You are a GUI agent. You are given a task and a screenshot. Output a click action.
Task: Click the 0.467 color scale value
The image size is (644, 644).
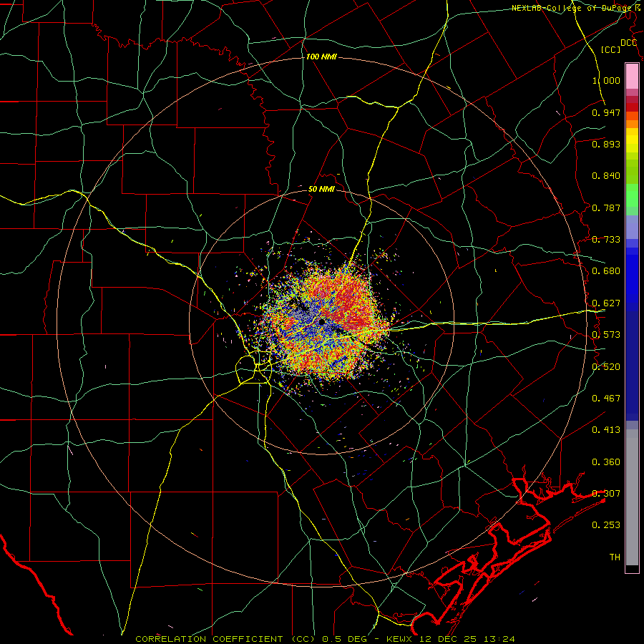coord(606,398)
